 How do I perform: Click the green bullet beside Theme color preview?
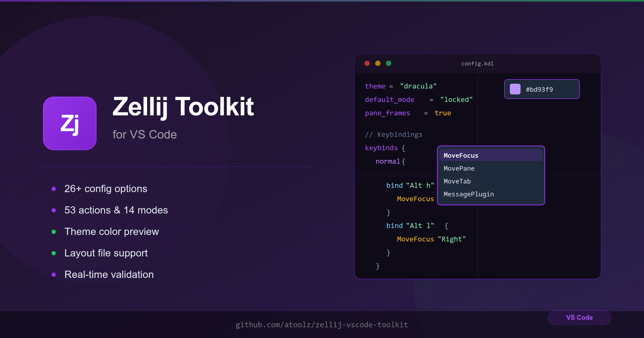54,232
